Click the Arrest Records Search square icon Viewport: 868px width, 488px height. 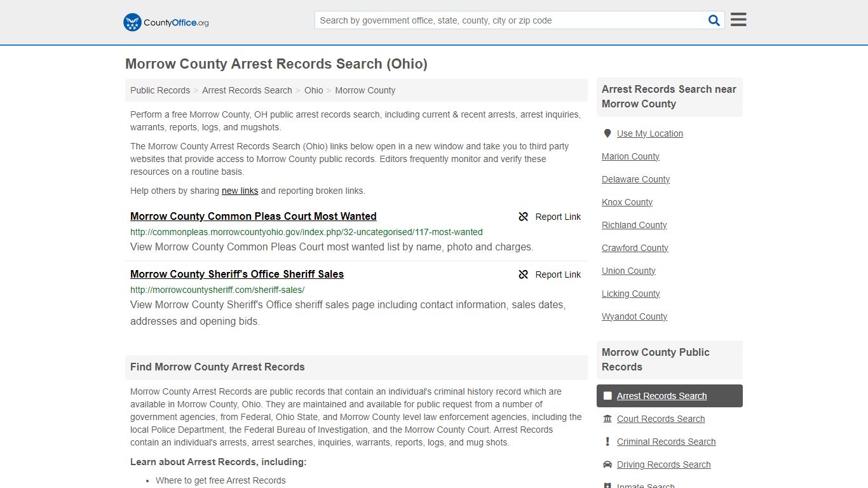click(x=607, y=396)
